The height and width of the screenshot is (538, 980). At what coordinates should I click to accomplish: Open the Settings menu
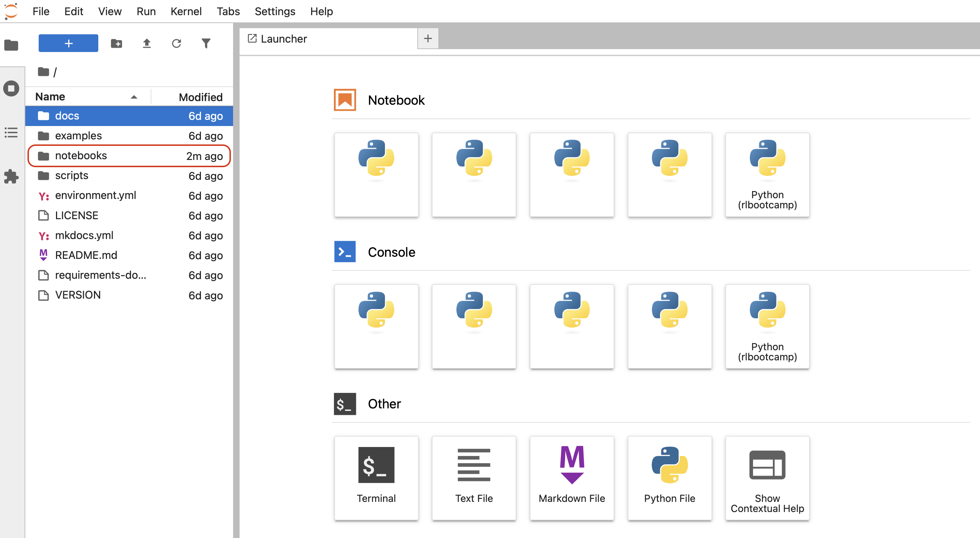click(275, 12)
